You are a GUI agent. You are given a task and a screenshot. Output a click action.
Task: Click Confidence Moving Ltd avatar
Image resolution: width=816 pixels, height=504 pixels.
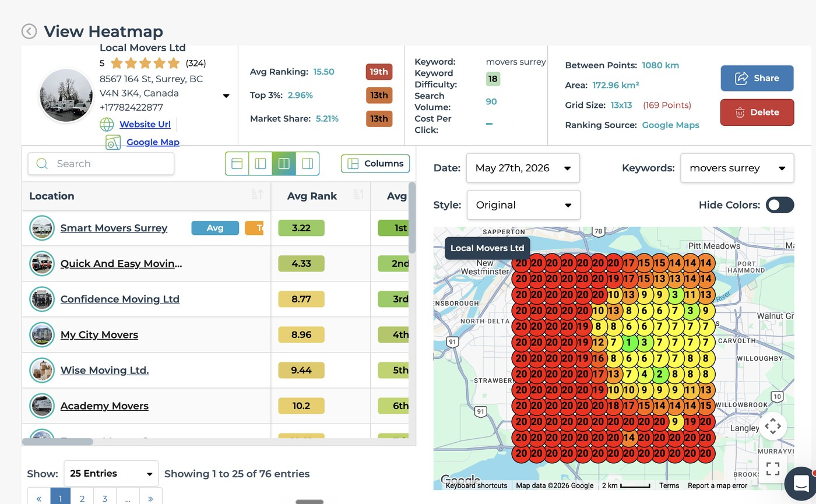(42, 299)
